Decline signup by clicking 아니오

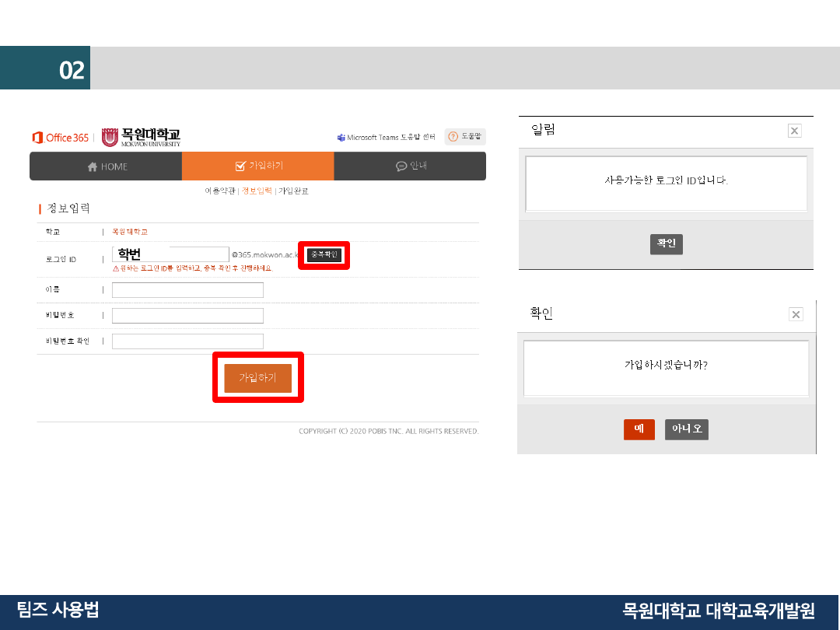click(686, 429)
